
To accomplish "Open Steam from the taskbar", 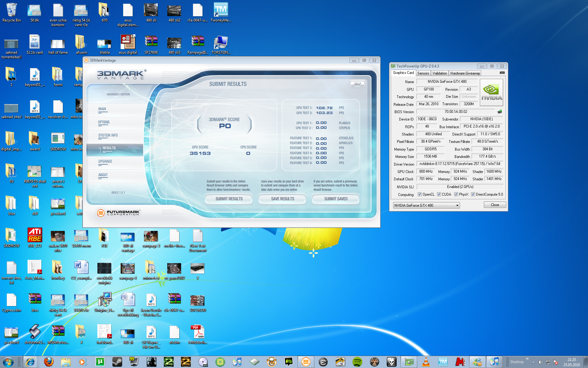I will (x=117, y=362).
